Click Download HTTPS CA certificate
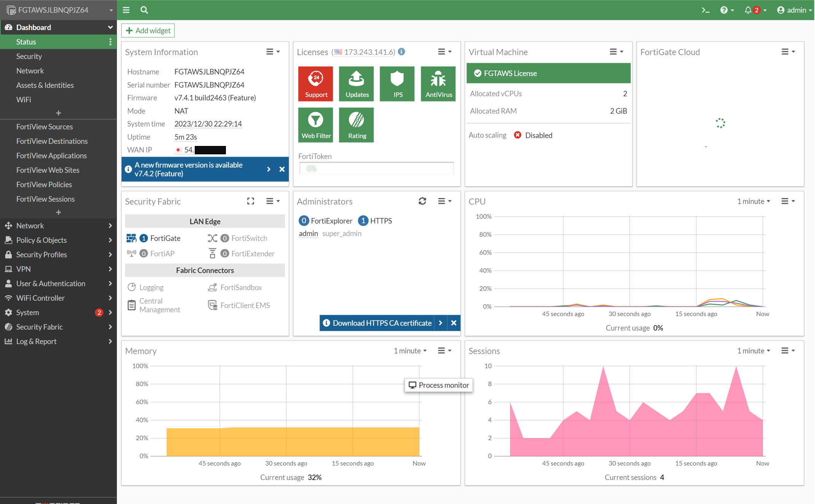Image resolution: width=815 pixels, height=504 pixels. [x=382, y=323]
